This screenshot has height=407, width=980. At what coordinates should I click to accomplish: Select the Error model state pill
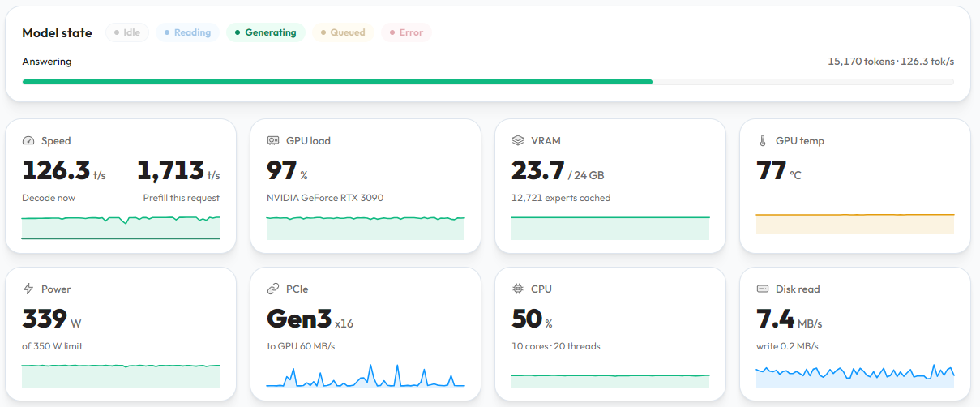click(406, 32)
